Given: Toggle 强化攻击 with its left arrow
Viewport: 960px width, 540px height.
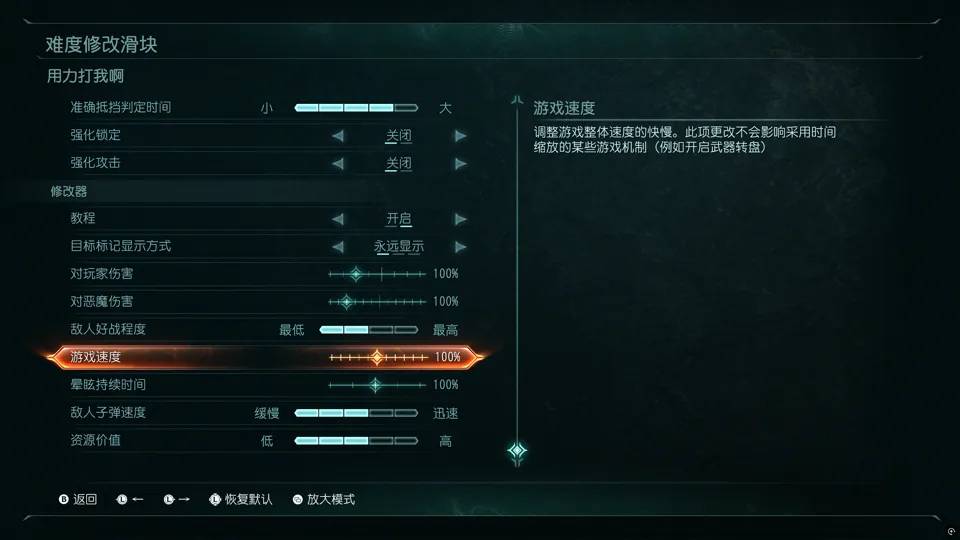Looking at the screenshot, I should pyautogui.click(x=338, y=163).
